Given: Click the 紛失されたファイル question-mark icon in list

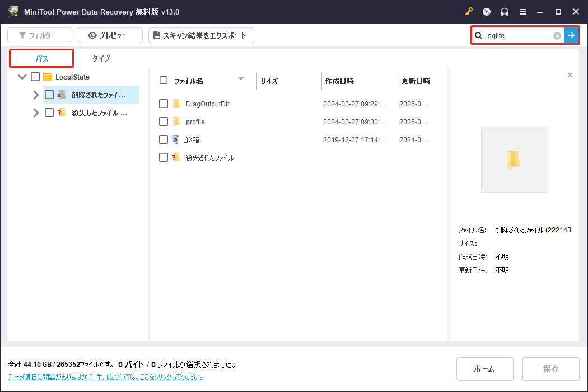Looking at the screenshot, I should tap(175, 157).
